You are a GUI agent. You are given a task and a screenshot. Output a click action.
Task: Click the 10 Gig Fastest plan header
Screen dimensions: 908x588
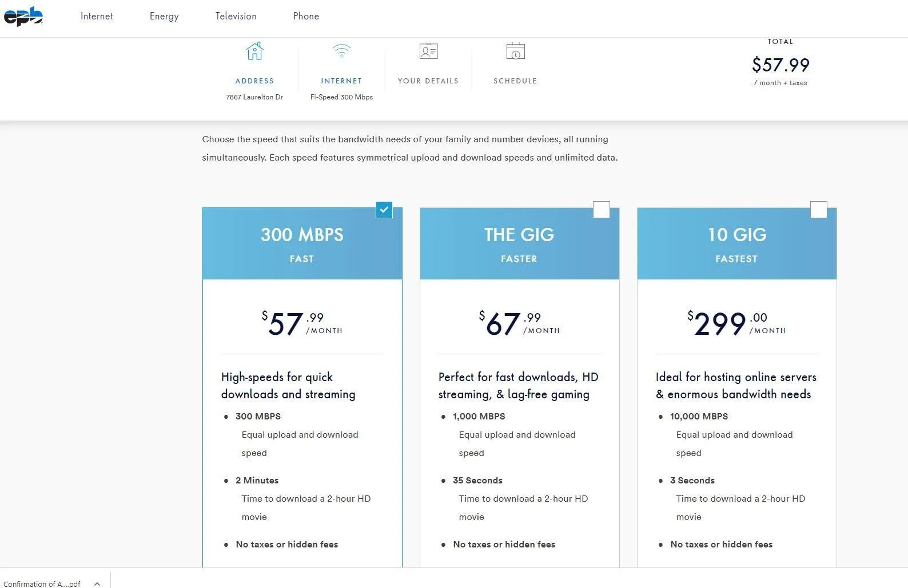(737, 243)
